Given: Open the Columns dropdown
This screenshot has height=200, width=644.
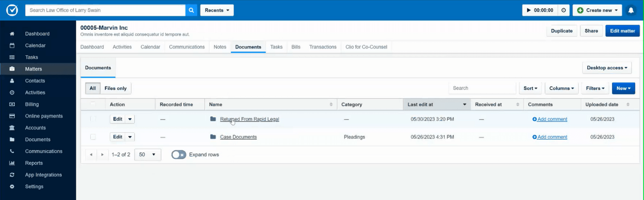Looking at the screenshot, I should click(x=562, y=88).
